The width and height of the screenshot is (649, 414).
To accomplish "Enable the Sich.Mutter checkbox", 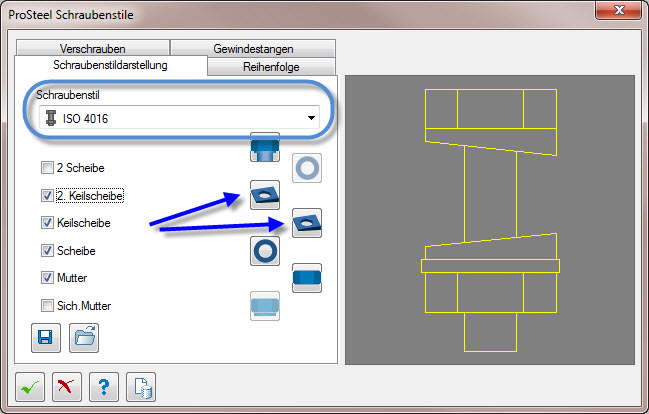I will (x=47, y=306).
